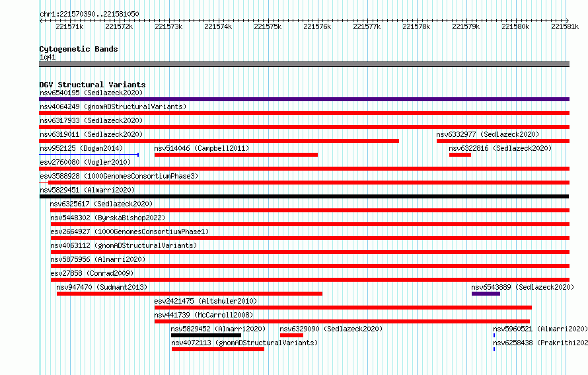The width and height of the screenshot is (588, 375).
Task: Select the purple nsv6540195 variant bar
Action: point(304,99)
